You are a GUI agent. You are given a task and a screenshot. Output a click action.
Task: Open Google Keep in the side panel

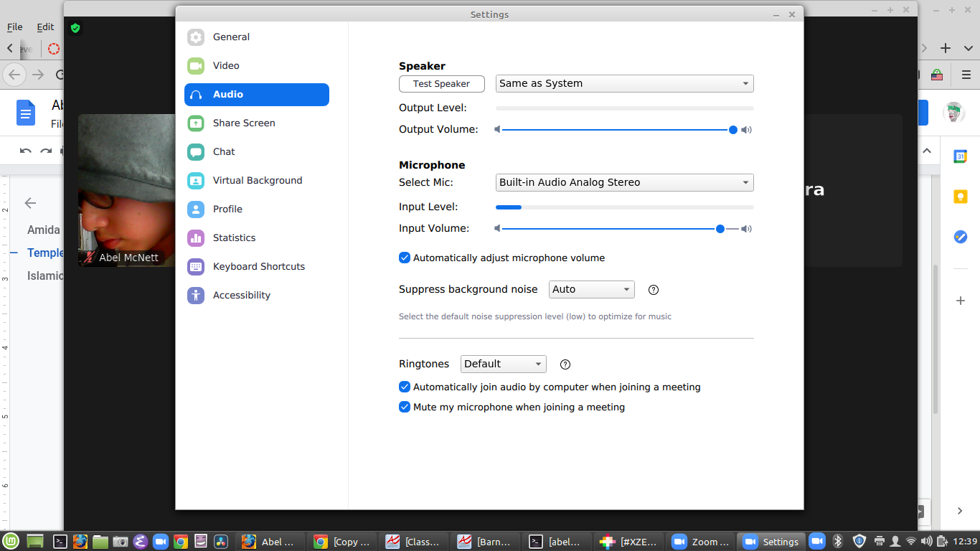click(x=961, y=197)
